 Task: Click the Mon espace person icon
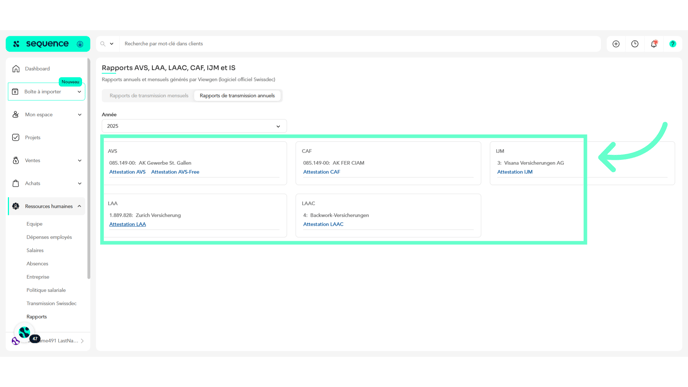pyautogui.click(x=16, y=115)
